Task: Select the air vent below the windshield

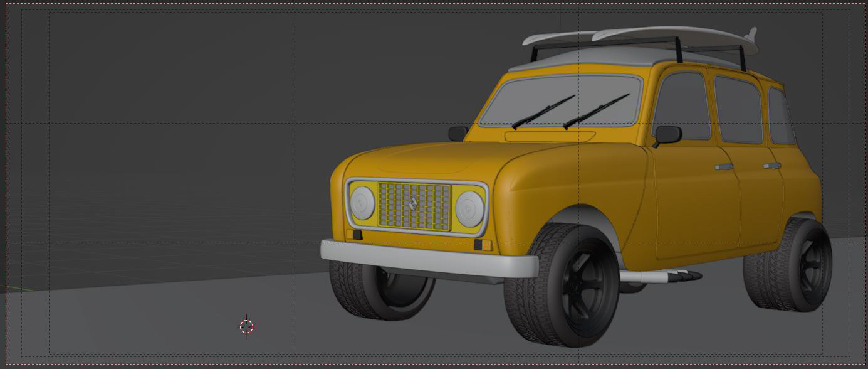Action: click(x=550, y=136)
